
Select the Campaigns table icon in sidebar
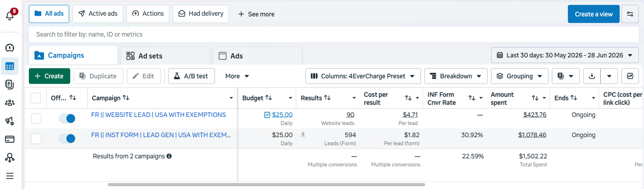(x=10, y=66)
